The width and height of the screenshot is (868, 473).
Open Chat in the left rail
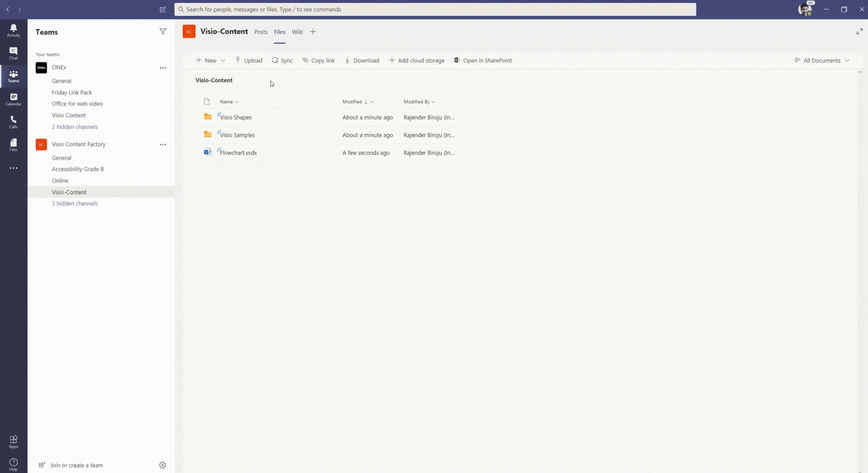tap(14, 53)
